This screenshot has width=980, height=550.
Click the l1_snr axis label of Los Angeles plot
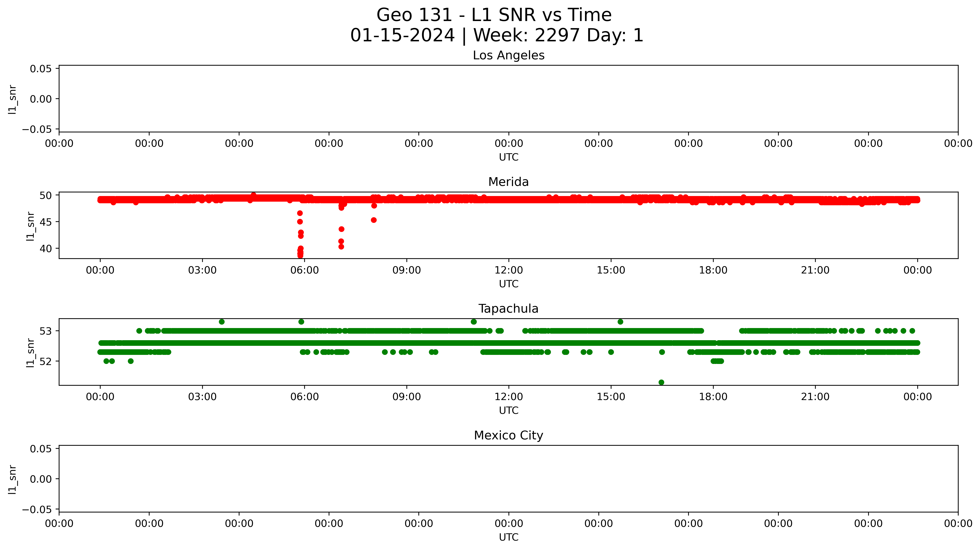(x=12, y=99)
